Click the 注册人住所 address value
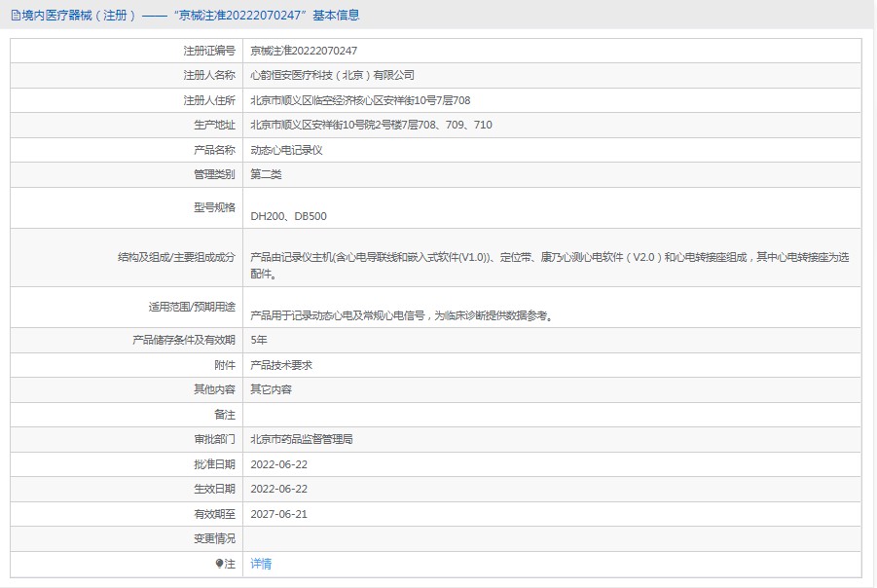This screenshot has height=588, width=877. (x=360, y=100)
